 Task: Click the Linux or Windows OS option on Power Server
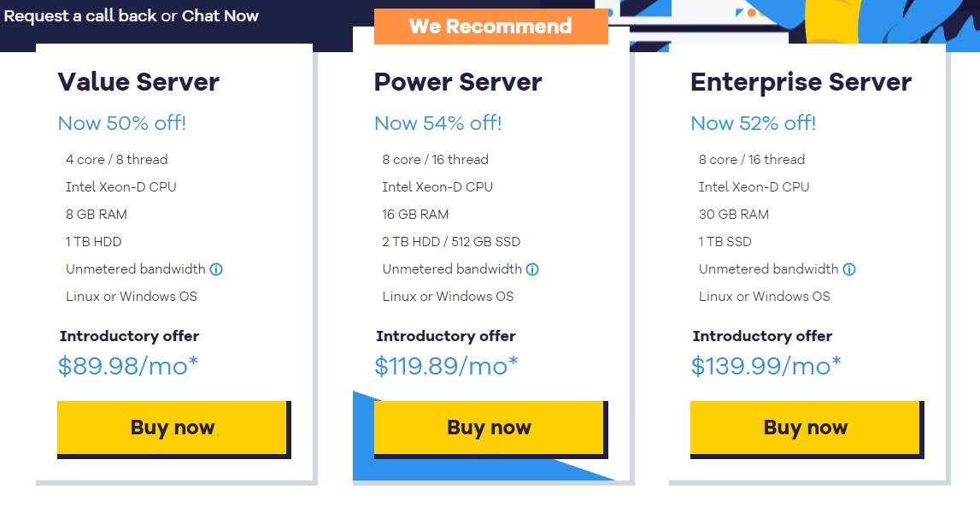pos(447,296)
